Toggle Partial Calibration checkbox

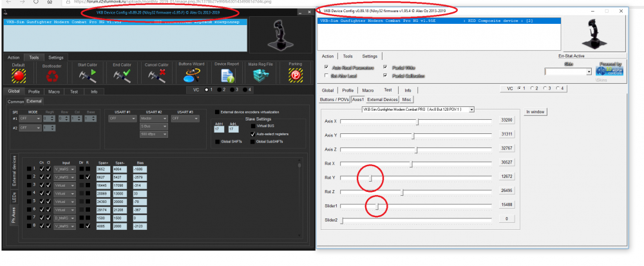coord(385,75)
